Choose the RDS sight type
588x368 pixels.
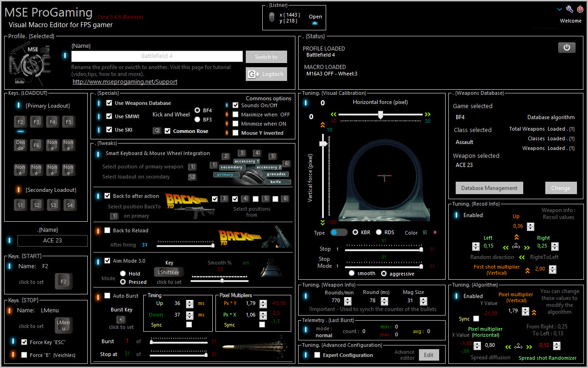[x=379, y=232]
